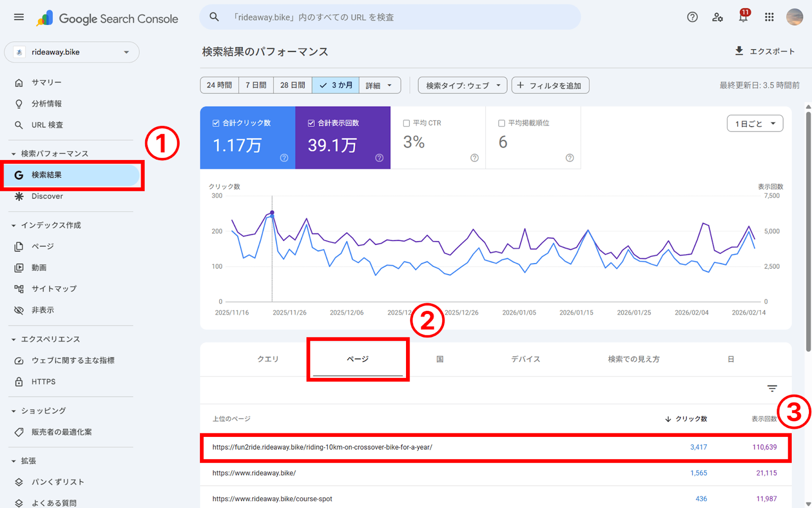This screenshot has width=812, height=508.
Task: Enable the 平均CTR metric checkbox
Action: pos(406,122)
